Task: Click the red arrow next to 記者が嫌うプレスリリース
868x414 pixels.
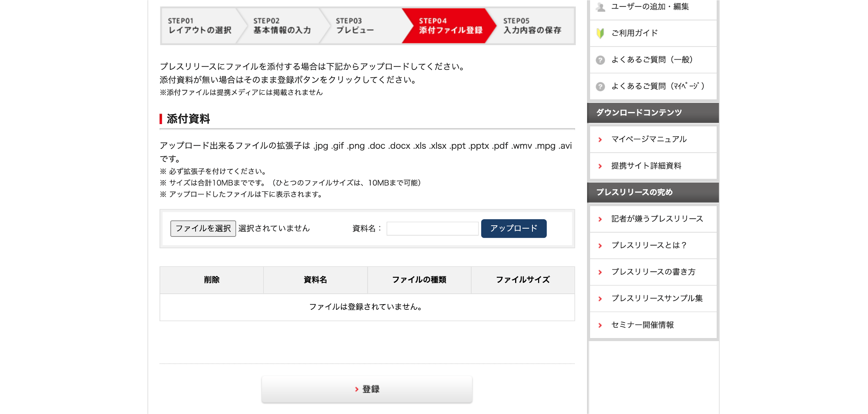Action: tap(600, 219)
